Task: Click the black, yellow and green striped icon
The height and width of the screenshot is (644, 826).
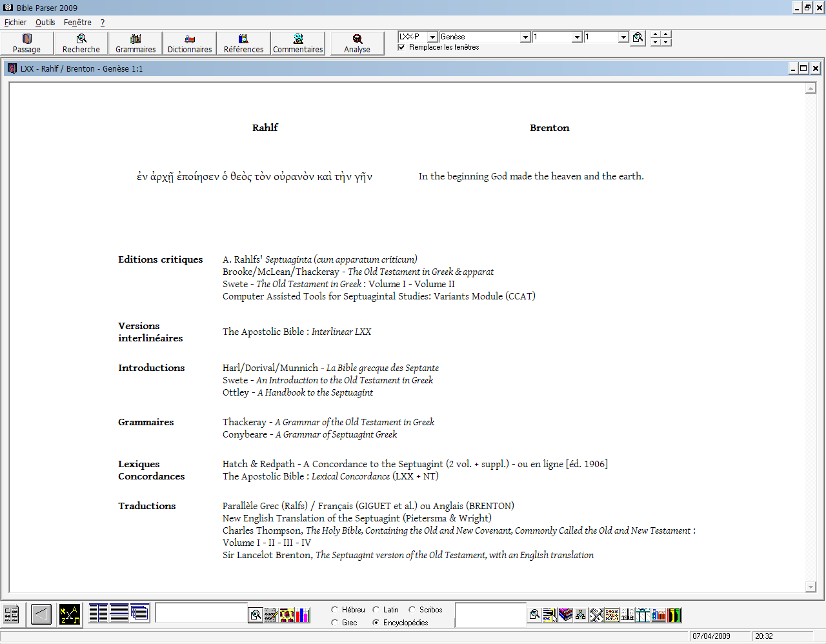Action: coord(674,615)
